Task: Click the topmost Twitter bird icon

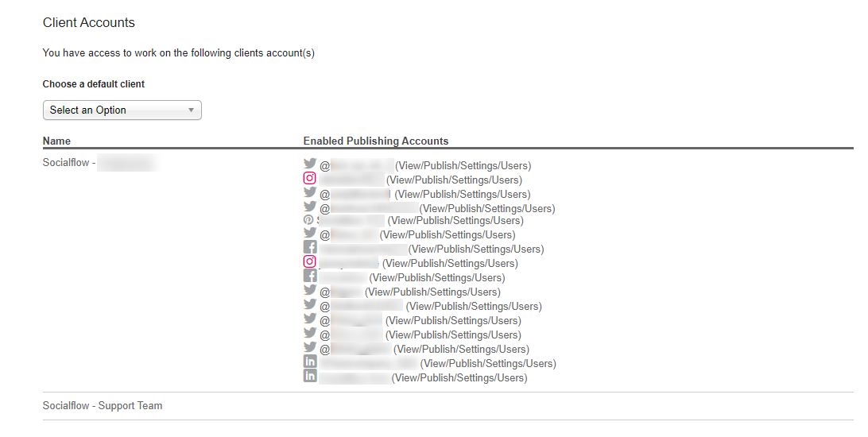Action: click(309, 163)
